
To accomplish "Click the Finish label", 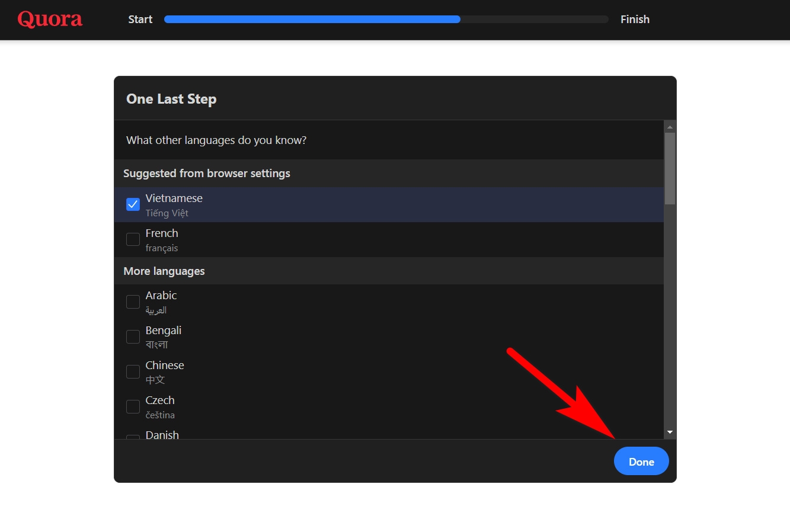I will click(635, 20).
